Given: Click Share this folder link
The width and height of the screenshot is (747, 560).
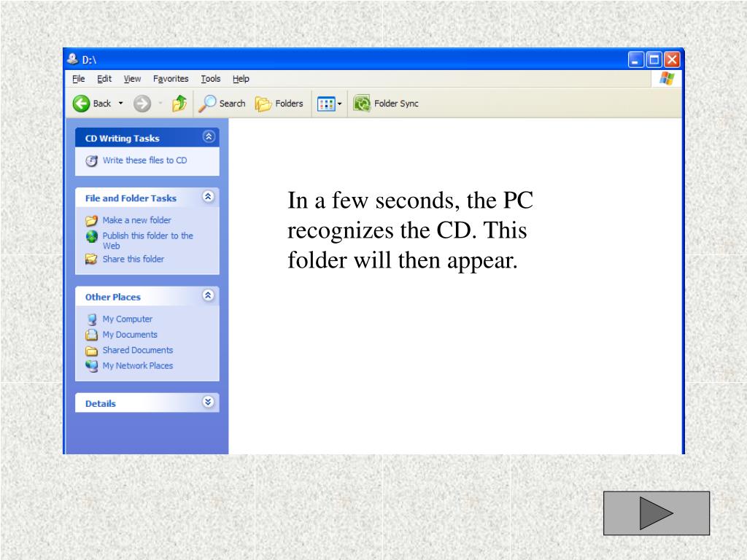Looking at the screenshot, I should [x=133, y=259].
